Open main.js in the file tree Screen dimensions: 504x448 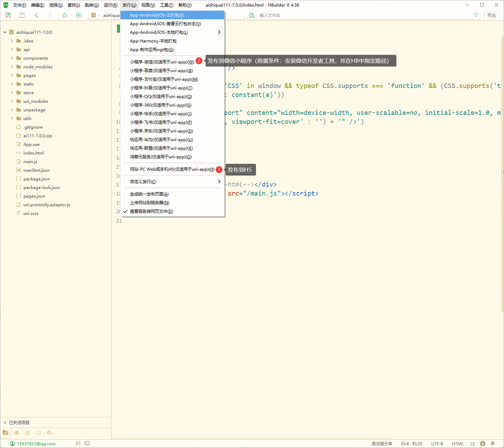(x=30, y=162)
